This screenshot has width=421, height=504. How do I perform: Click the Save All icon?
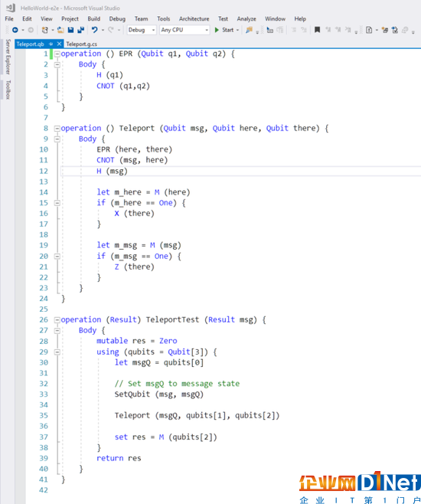(80, 30)
